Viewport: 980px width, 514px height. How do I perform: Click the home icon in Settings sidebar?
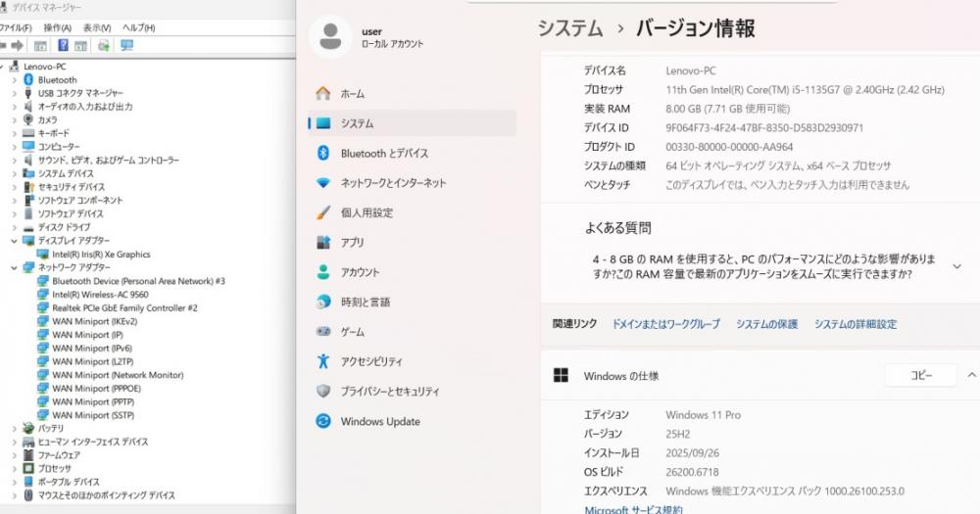tap(323, 93)
